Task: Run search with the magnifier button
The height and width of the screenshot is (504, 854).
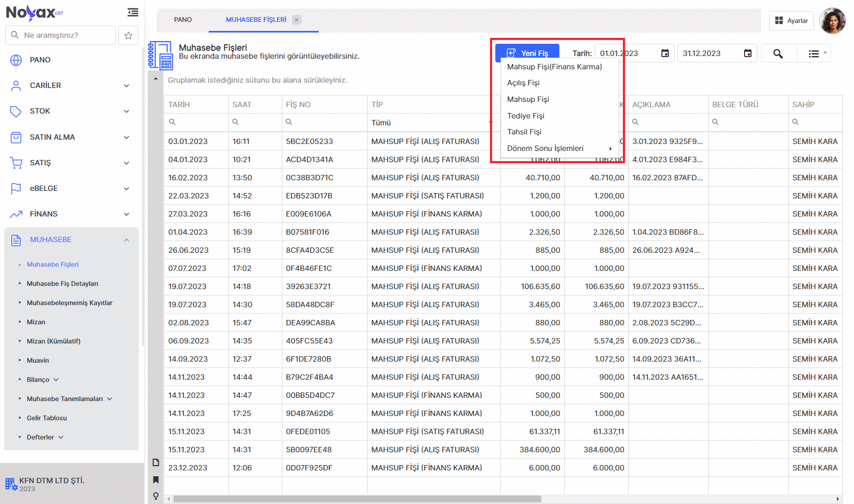Action: click(778, 53)
